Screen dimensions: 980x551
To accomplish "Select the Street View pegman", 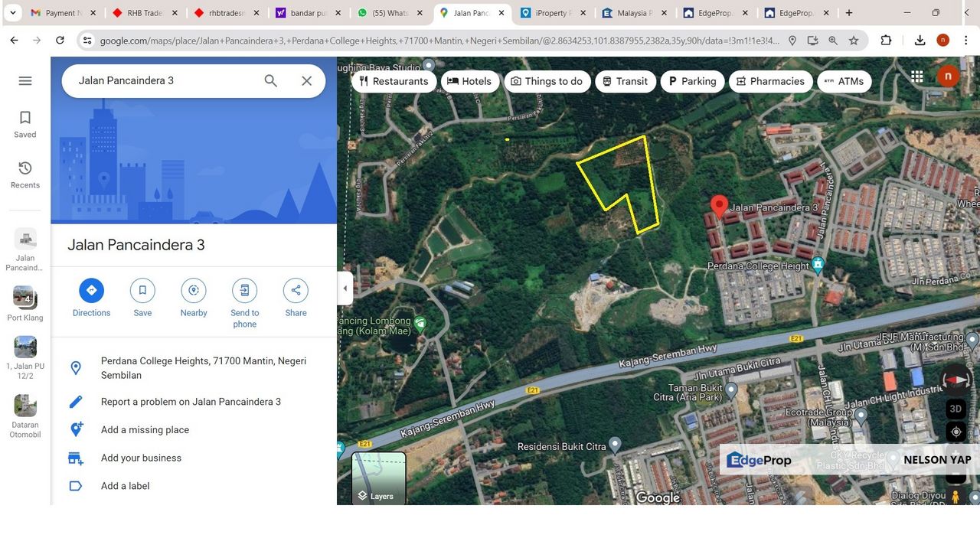I will pos(955,496).
